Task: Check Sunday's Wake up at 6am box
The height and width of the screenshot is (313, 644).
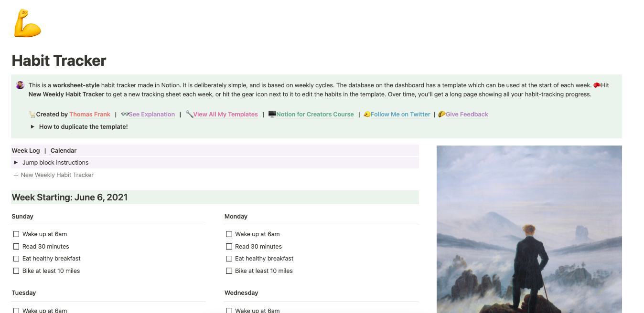Action: [x=16, y=234]
